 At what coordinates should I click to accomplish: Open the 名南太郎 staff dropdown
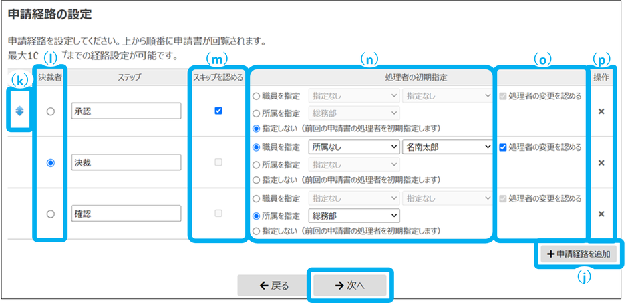click(447, 147)
